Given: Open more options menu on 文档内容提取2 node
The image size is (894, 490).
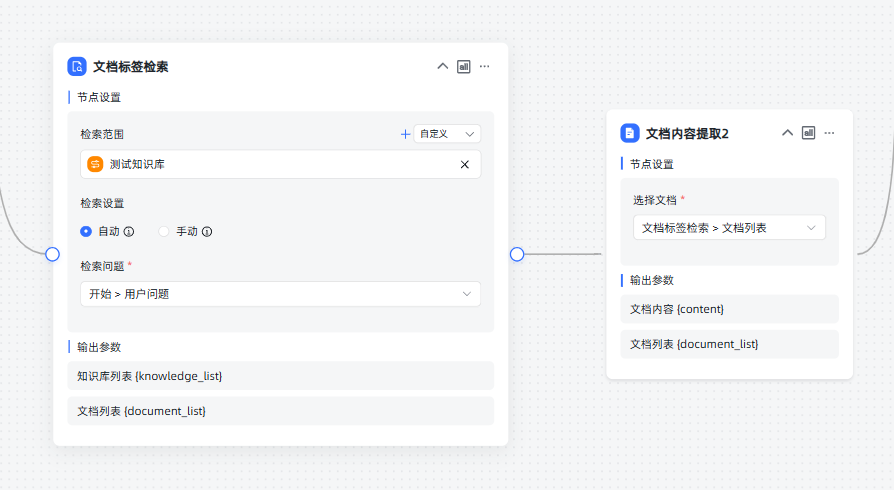Looking at the screenshot, I should tap(829, 133).
